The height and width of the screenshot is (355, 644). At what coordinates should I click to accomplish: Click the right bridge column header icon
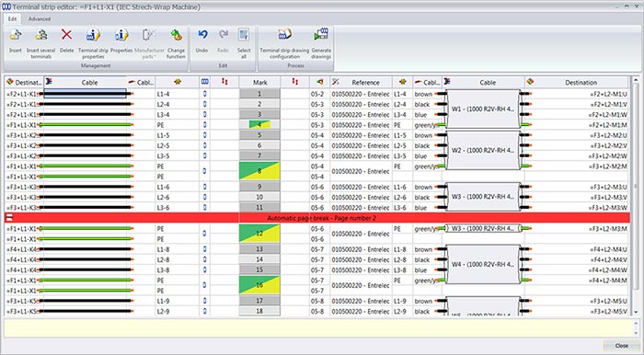295,82
